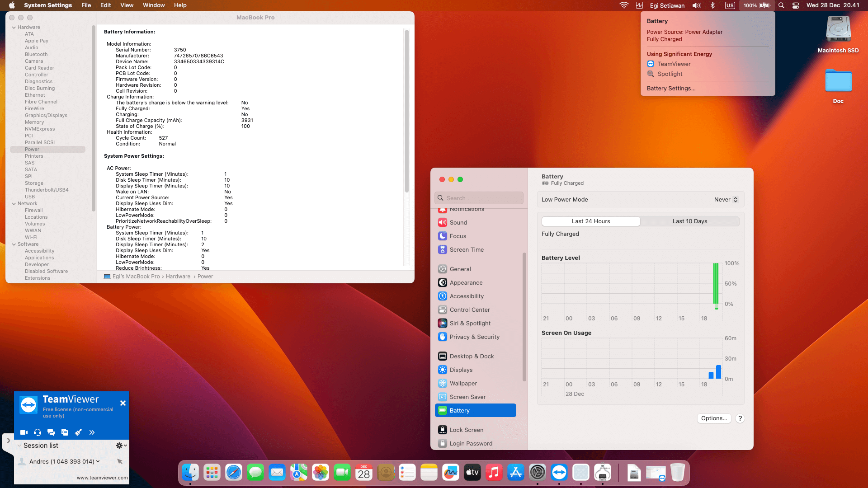Open the www.teamviewer.com link
The height and width of the screenshot is (488, 868).
tap(102, 478)
